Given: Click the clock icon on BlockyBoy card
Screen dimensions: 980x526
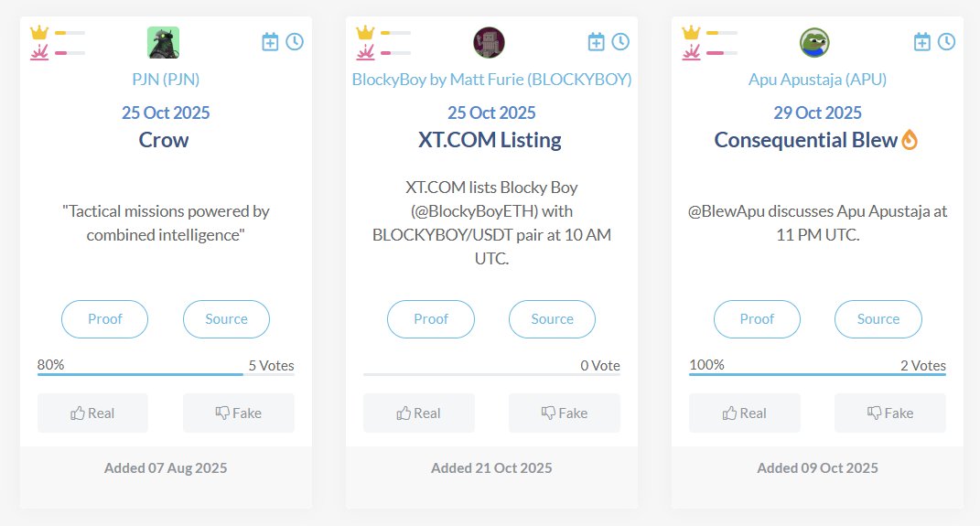Looking at the screenshot, I should (x=620, y=42).
